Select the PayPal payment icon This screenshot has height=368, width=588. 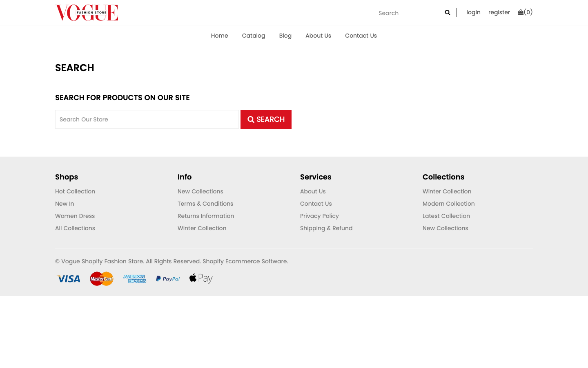(168, 279)
